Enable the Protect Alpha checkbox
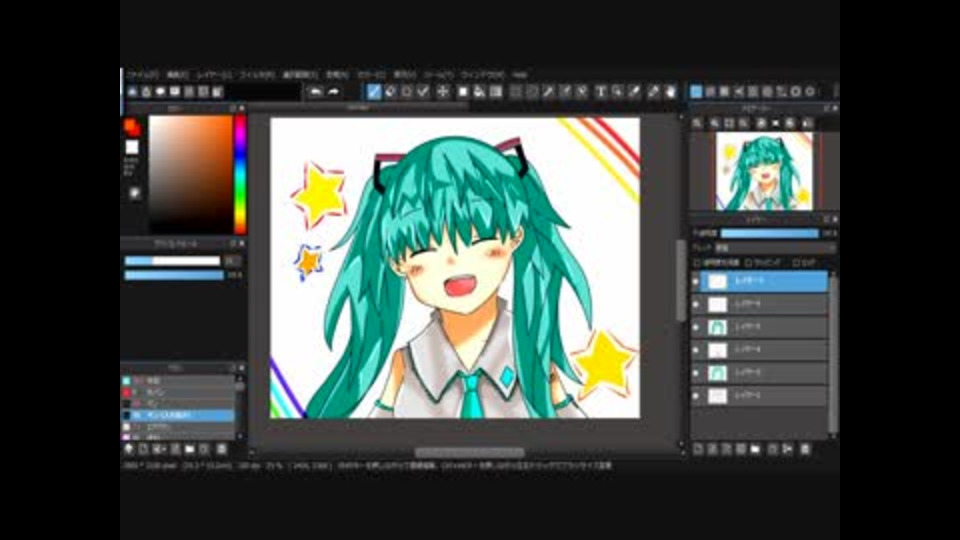 pyautogui.click(x=697, y=263)
